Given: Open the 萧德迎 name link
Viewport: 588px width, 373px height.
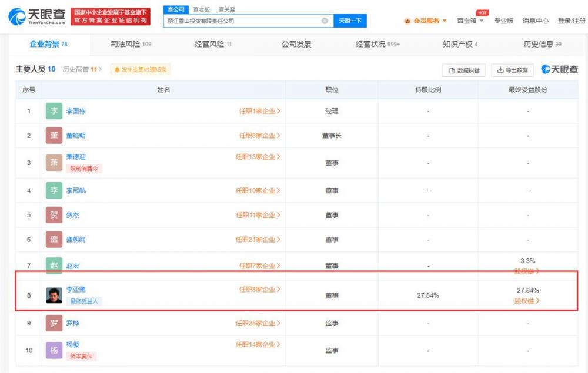Looking at the screenshot, I should 76,157.
